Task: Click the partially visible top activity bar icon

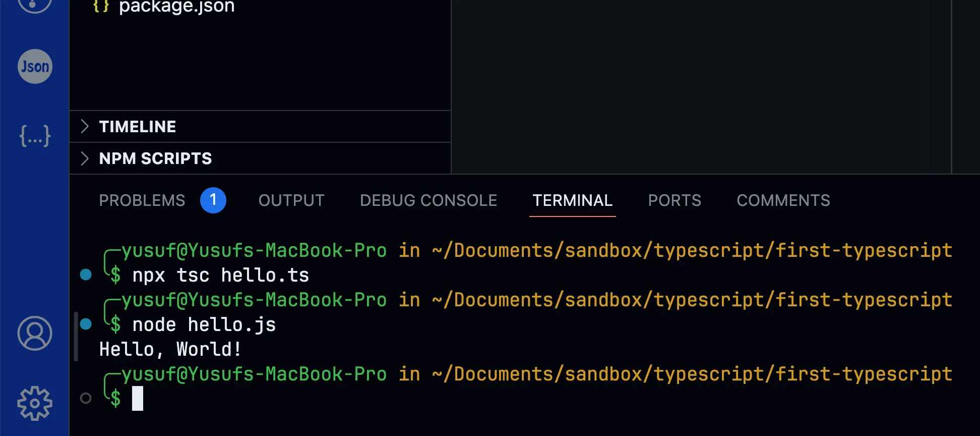Action: tap(35, 5)
